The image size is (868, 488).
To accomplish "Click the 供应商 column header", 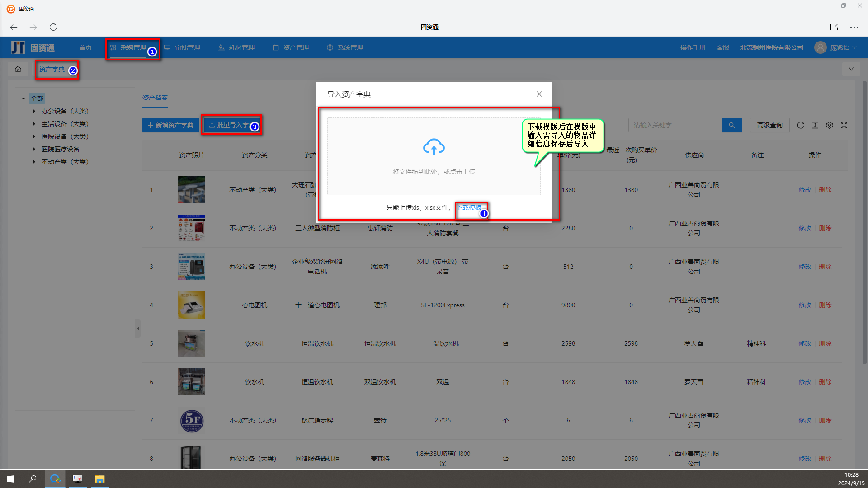I will (x=694, y=155).
